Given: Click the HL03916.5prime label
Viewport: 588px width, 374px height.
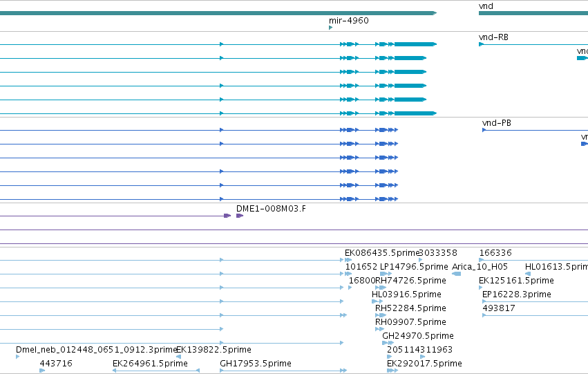Looking at the screenshot, I should (406, 294).
